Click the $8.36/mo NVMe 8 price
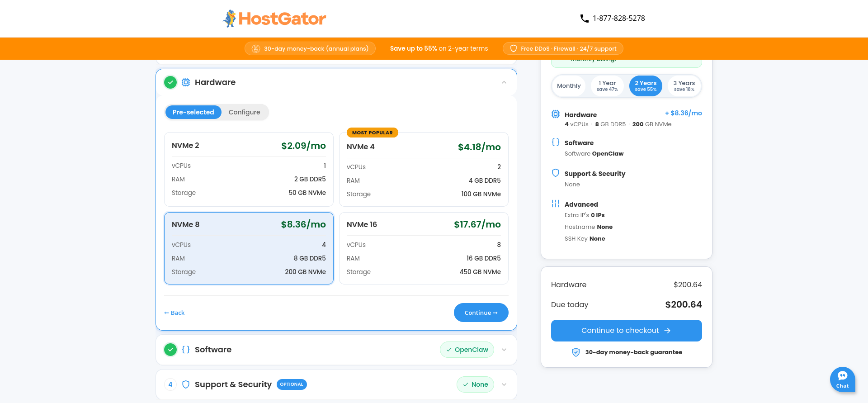This screenshot has height=403, width=868. (303, 224)
